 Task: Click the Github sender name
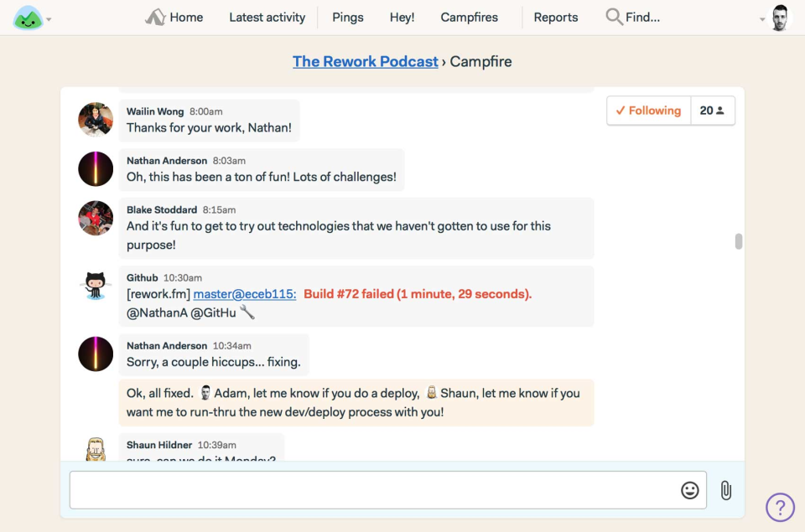(x=143, y=277)
